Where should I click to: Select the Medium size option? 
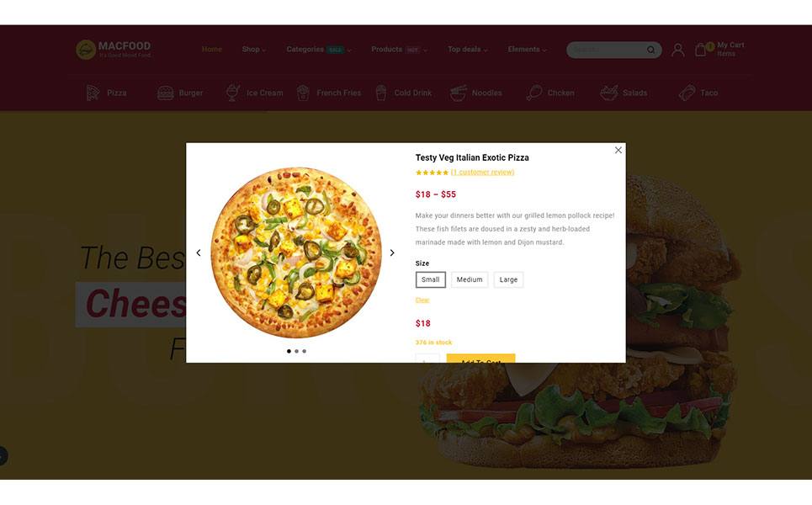coord(470,279)
